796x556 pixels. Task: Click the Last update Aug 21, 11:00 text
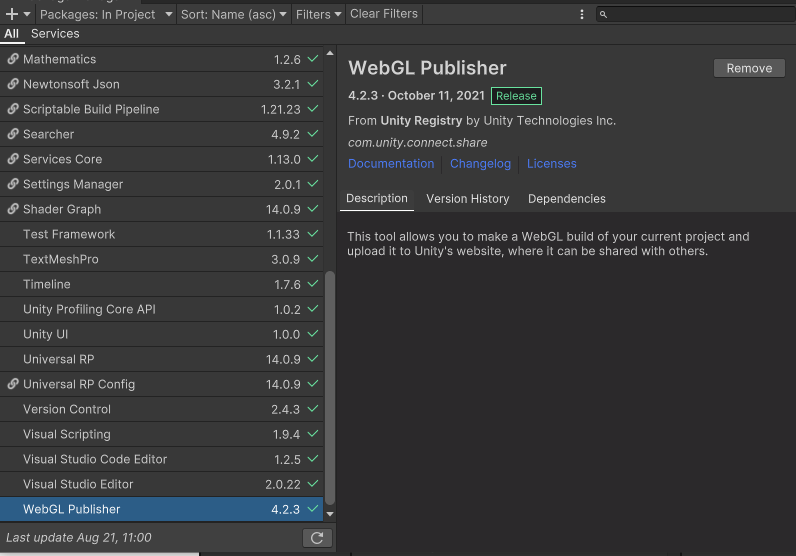coord(79,538)
